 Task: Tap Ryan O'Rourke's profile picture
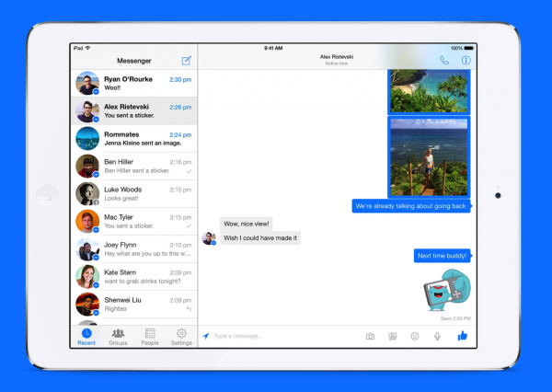[87, 83]
